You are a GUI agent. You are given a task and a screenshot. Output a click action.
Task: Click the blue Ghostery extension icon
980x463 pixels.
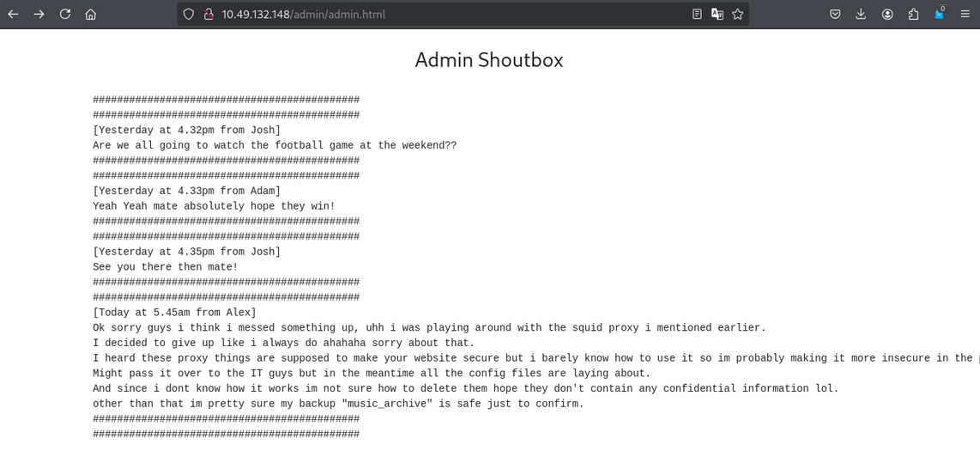[940, 14]
